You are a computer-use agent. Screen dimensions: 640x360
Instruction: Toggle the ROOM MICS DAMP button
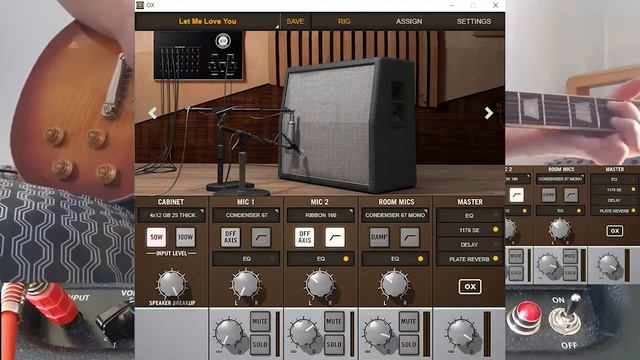click(379, 237)
